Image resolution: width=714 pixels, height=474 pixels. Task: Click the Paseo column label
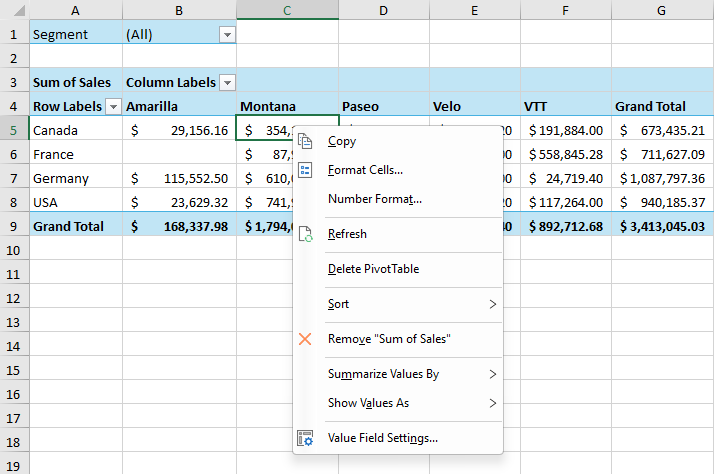[x=384, y=107]
